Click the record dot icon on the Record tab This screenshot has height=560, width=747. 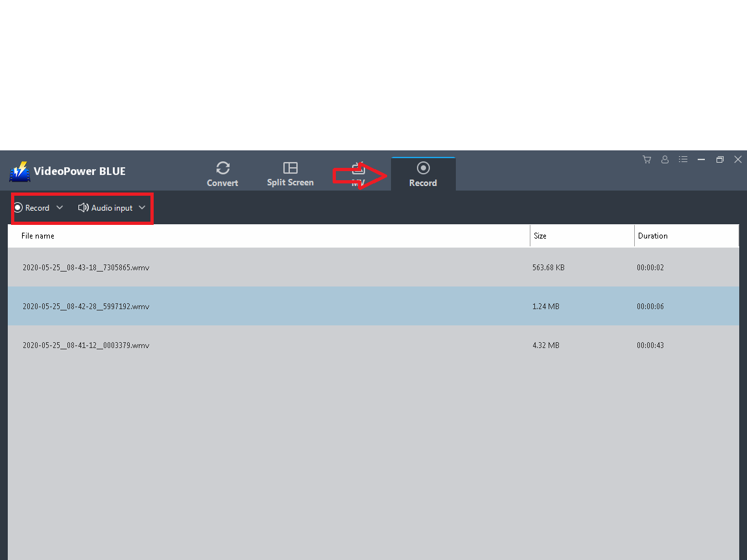423,167
